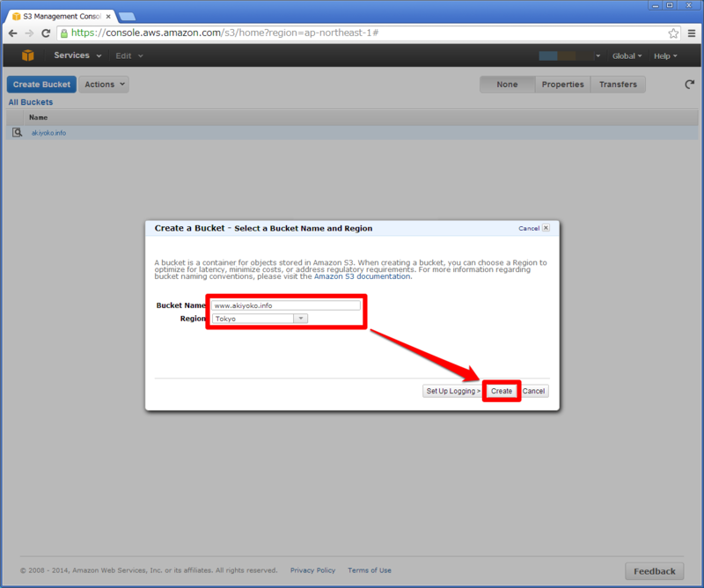Click the All Buckets breadcrumb link
The height and width of the screenshot is (588, 704).
click(x=31, y=102)
